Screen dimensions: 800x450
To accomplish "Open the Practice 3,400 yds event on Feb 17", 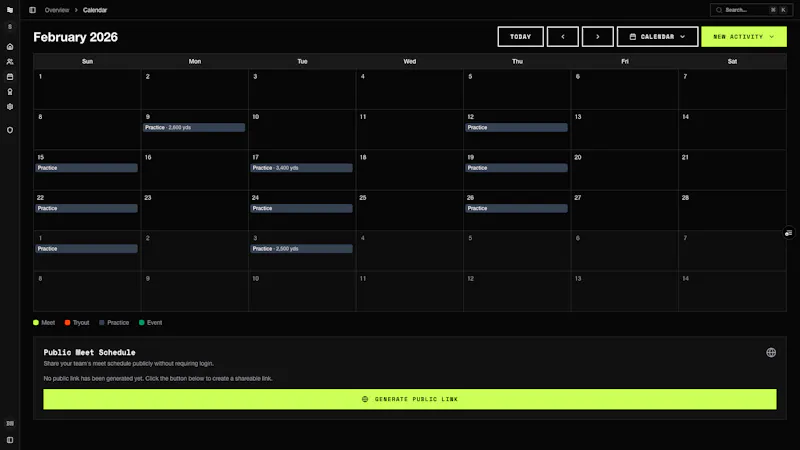I will pos(301,168).
